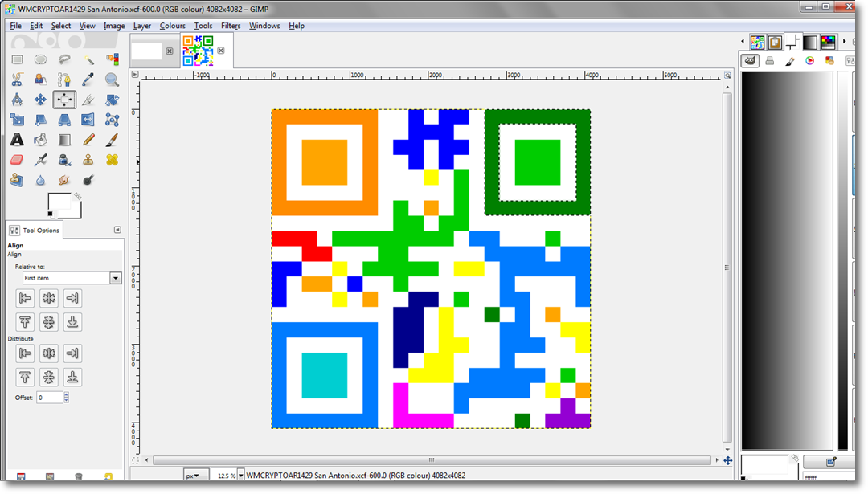This screenshot has width=868, height=494.
Task: Select the Heal bandage tool
Action: point(112,160)
